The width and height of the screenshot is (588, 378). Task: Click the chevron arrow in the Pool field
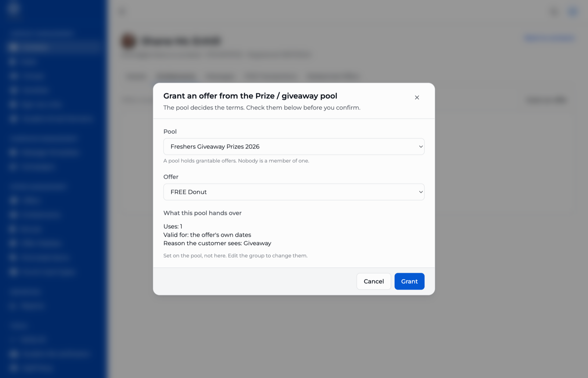pyautogui.click(x=421, y=147)
